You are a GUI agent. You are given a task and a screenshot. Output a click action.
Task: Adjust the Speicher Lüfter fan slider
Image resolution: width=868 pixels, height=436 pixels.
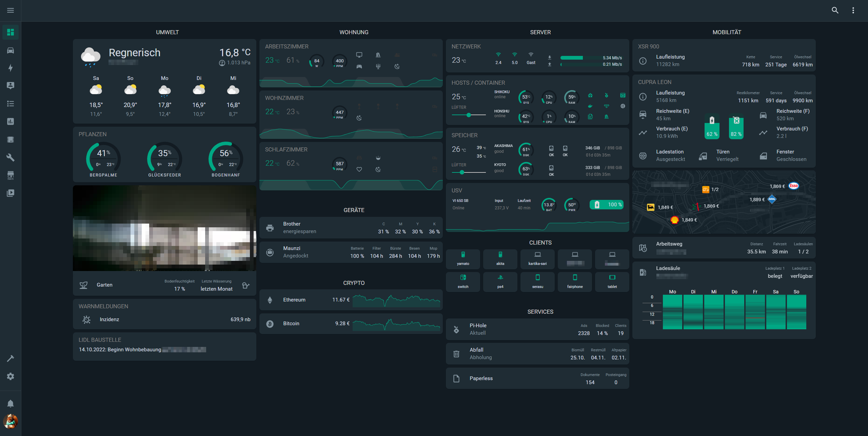tap(469, 172)
